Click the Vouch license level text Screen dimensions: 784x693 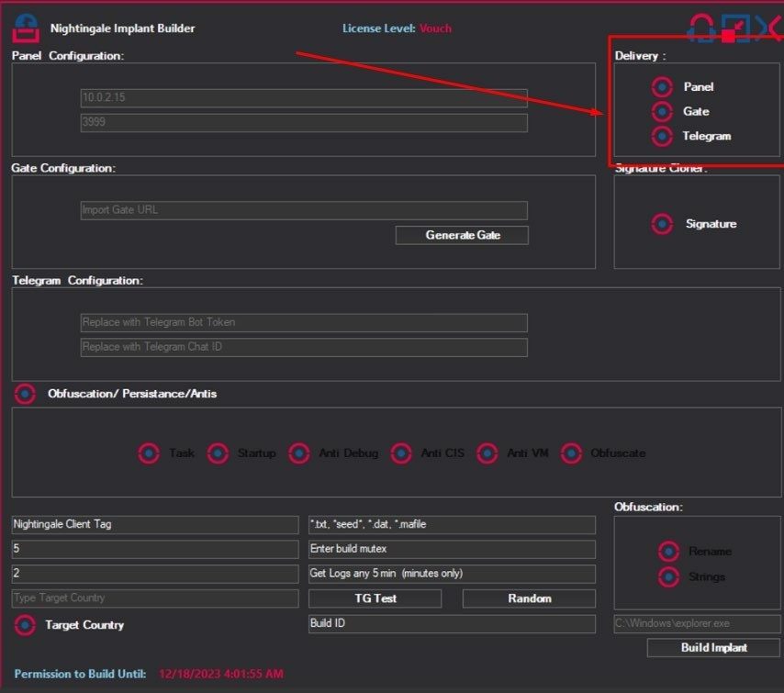pyautogui.click(x=435, y=28)
